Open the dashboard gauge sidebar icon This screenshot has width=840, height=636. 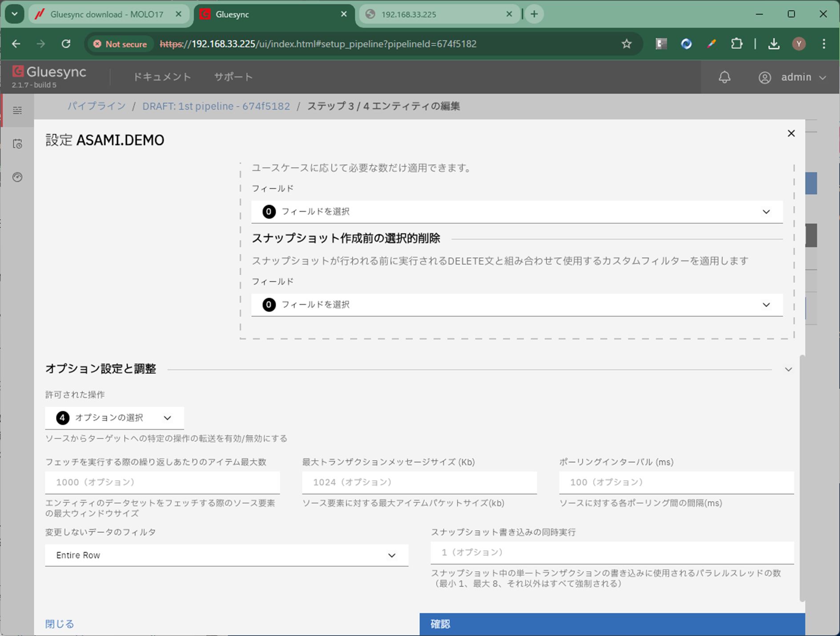[x=17, y=177]
